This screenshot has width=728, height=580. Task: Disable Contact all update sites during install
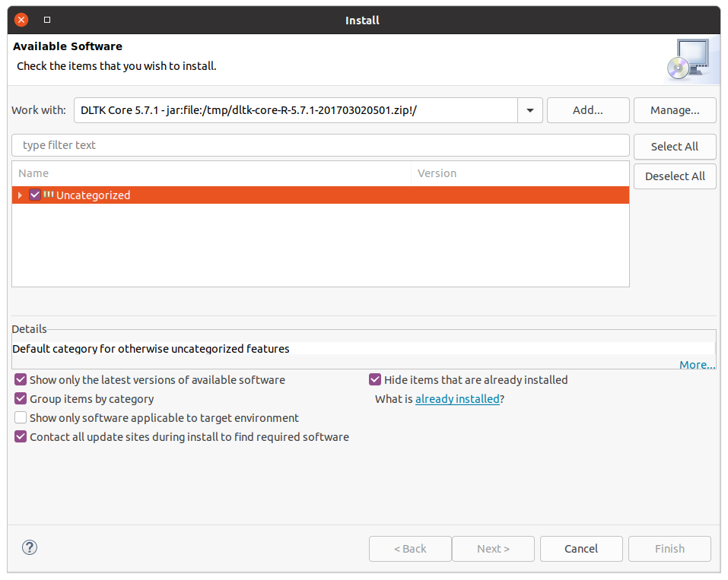[x=20, y=436]
